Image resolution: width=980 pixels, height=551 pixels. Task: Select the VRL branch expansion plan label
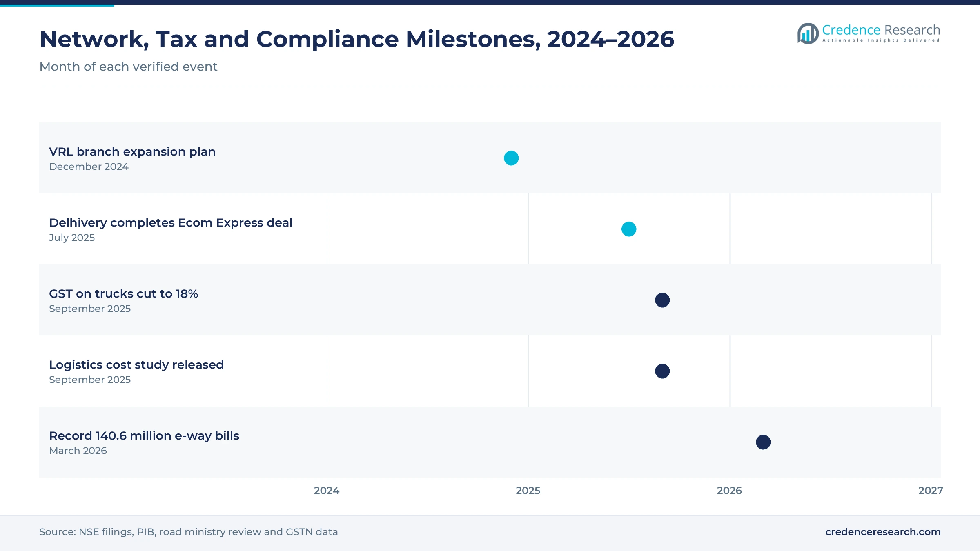[132, 152]
